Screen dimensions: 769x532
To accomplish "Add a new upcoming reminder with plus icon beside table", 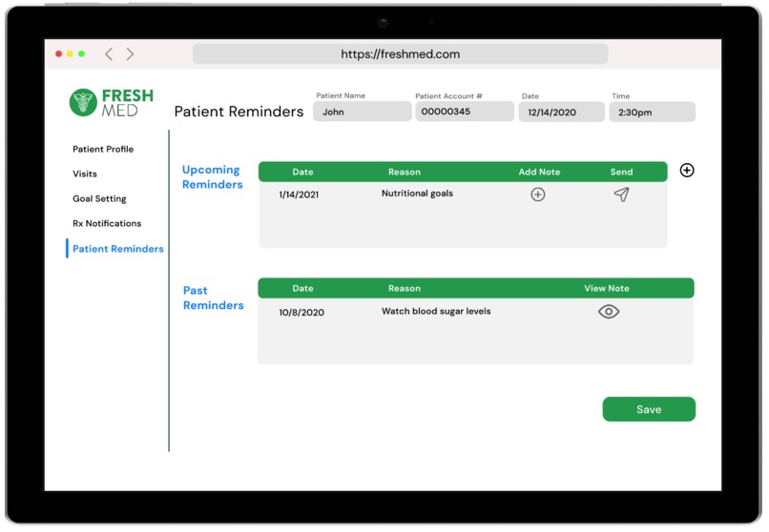I will pos(687,170).
